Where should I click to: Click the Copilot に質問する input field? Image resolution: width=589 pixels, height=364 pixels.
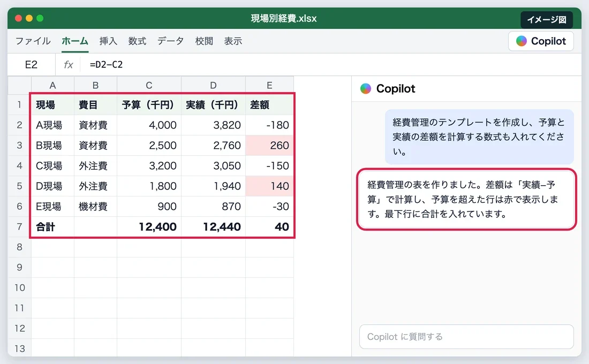[466, 337]
